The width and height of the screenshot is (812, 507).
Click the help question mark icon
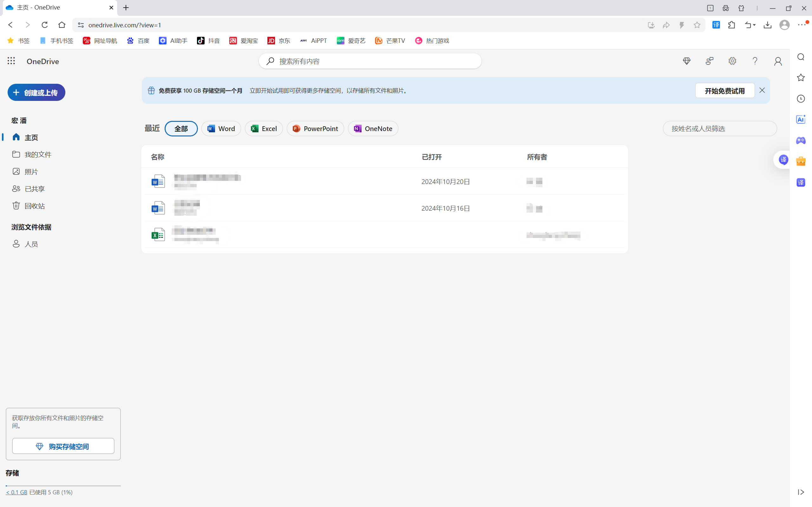755,61
